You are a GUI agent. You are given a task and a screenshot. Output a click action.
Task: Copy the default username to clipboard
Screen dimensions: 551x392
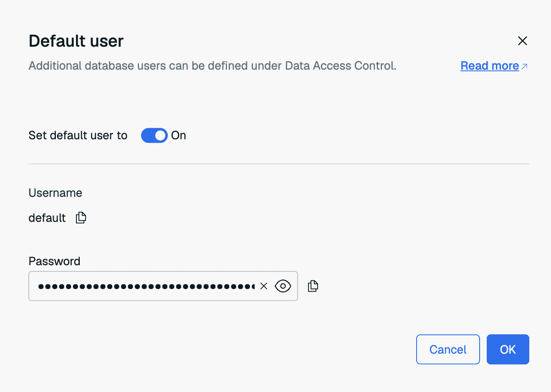coord(81,218)
